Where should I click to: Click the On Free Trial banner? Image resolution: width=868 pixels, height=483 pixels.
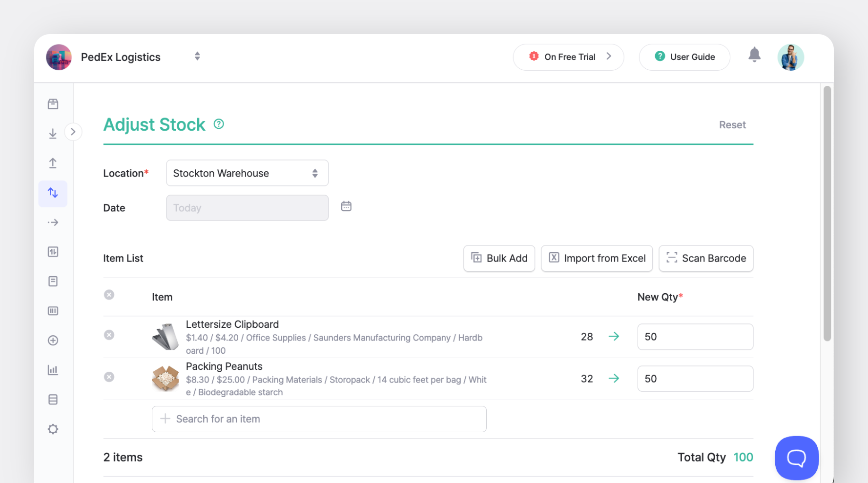[568, 57]
